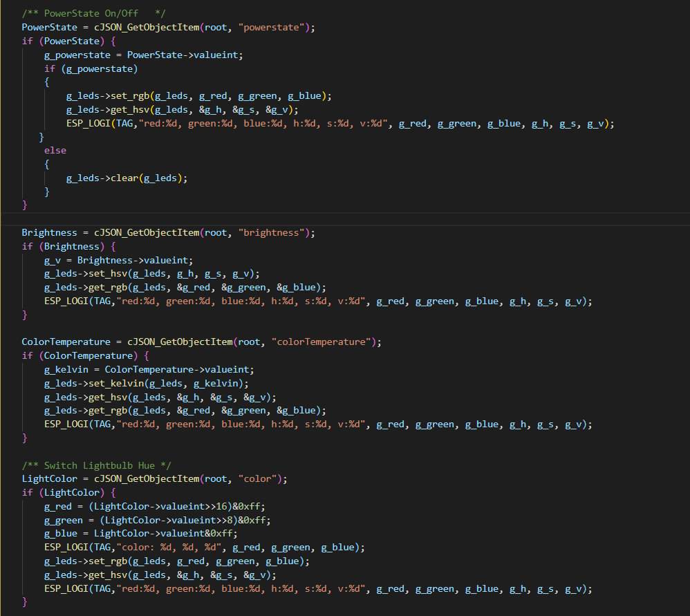690x616 pixels.
Task: Click the "powerstate" string literal
Action: point(272,27)
